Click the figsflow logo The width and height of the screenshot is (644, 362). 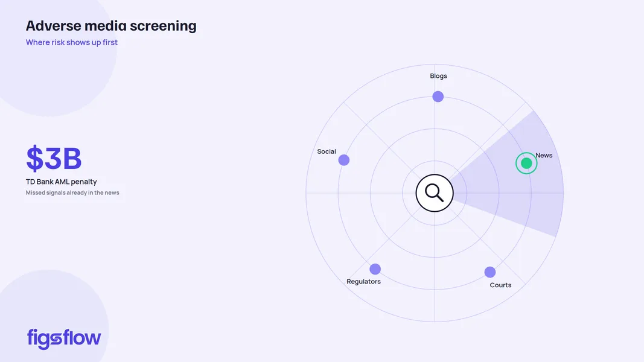pos(63,338)
